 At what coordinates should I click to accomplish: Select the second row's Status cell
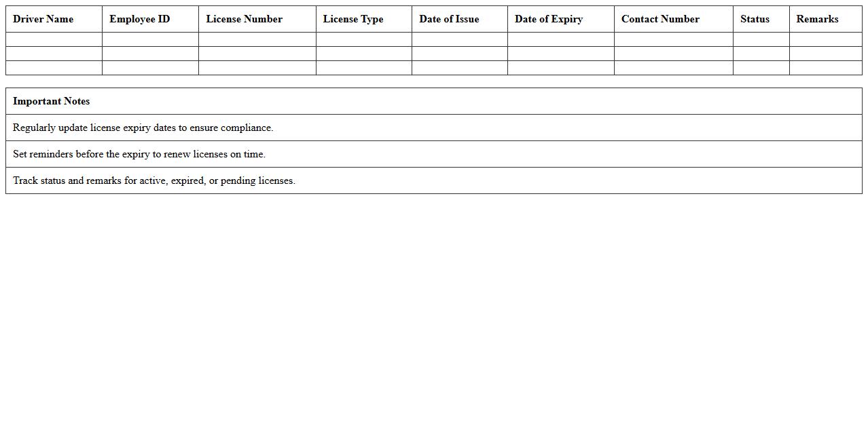(x=761, y=53)
